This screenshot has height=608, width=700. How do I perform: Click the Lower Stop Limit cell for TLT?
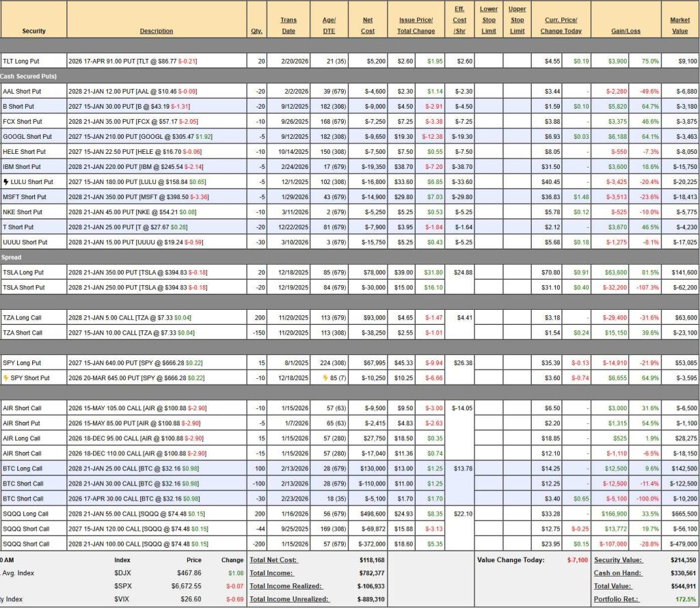click(489, 61)
